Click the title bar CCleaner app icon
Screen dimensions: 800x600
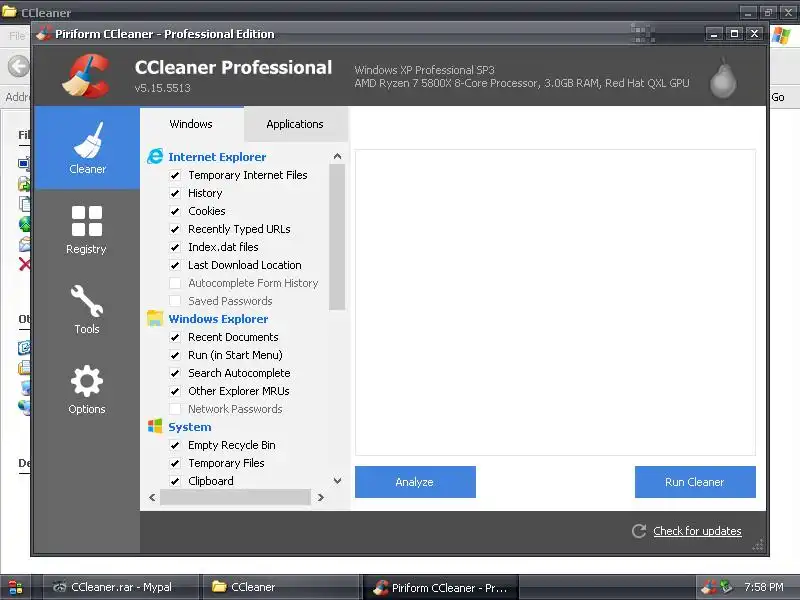point(43,34)
